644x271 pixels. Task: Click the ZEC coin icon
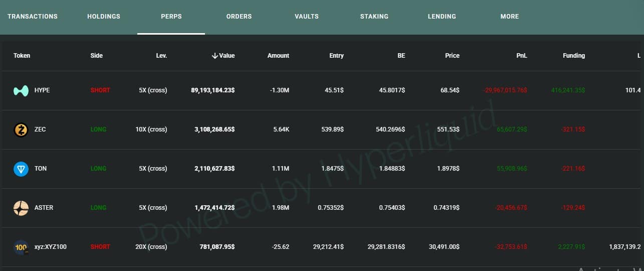click(21, 130)
